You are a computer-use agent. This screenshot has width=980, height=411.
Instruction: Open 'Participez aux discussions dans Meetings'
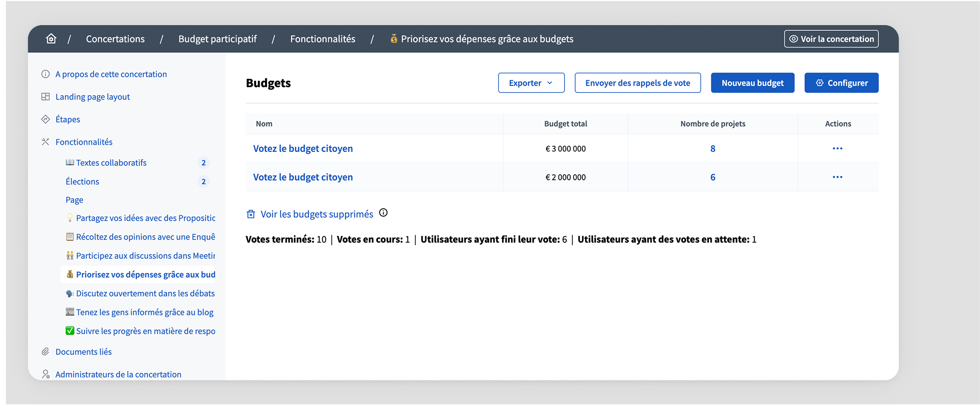tap(145, 255)
